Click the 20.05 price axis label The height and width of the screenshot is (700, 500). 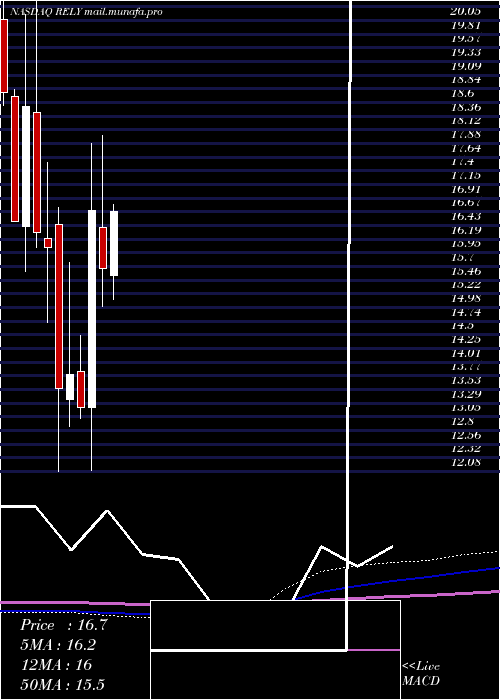pos(466,12)
